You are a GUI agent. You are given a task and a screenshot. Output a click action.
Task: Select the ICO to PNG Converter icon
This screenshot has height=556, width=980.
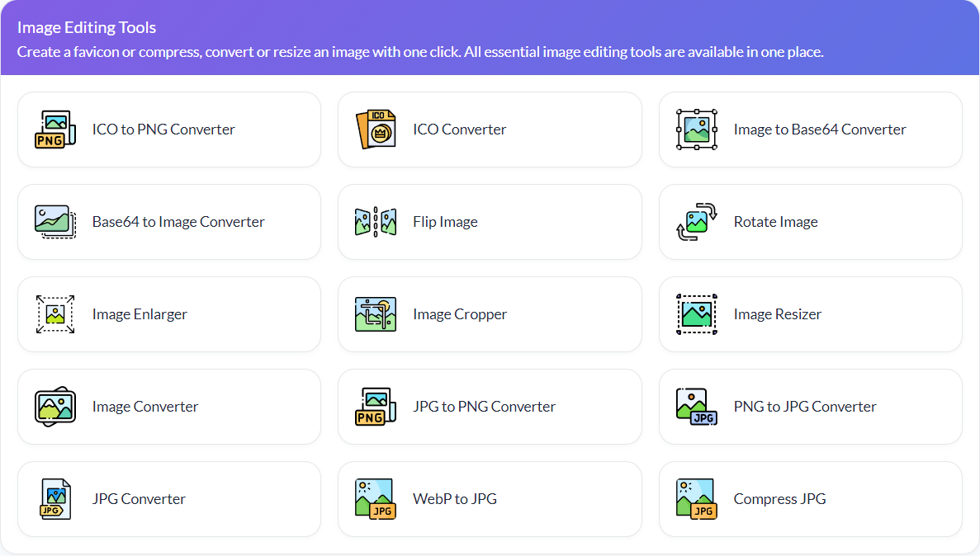click(x=54, y=129)
